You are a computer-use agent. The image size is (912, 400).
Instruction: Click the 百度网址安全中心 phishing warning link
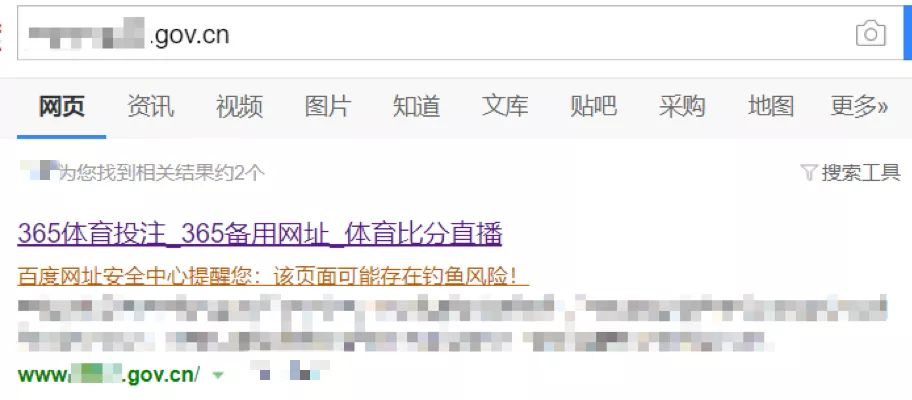273,277
